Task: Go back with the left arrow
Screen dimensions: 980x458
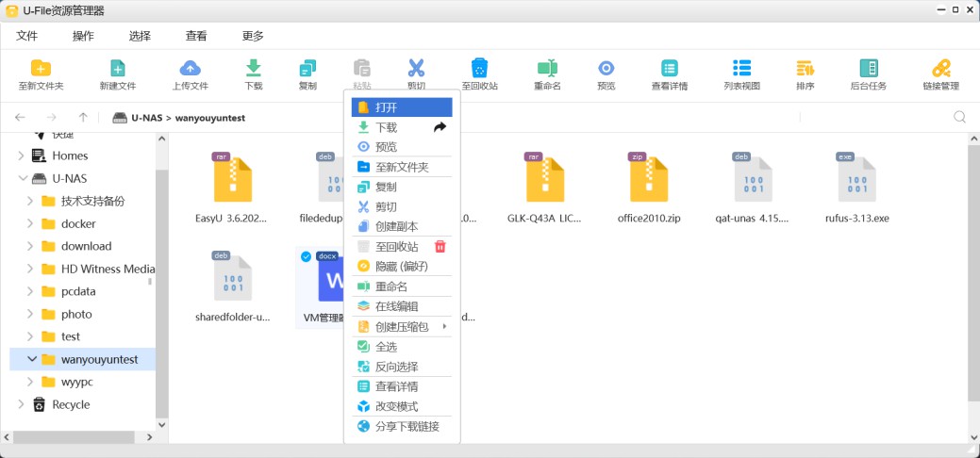Action: [20, 118]
